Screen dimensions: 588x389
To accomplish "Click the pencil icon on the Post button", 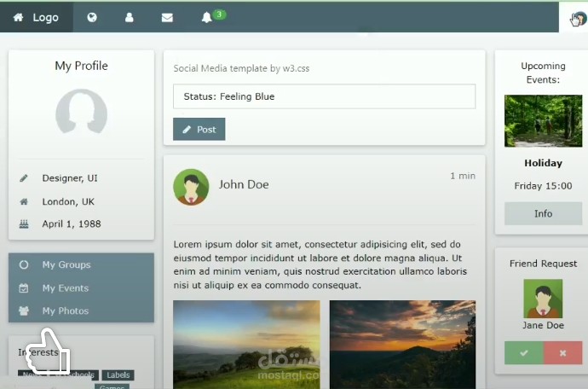I will (x=187, y=130).
